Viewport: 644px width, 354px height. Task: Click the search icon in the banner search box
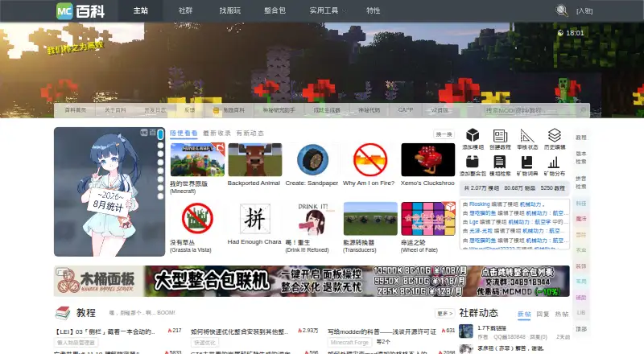583,110
